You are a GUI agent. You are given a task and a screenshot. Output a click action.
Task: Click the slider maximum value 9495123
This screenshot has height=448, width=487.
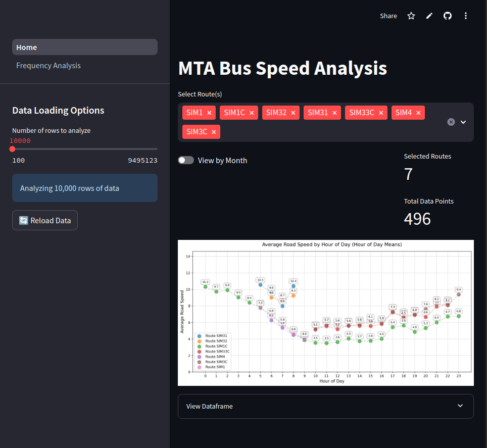point(142,161)
